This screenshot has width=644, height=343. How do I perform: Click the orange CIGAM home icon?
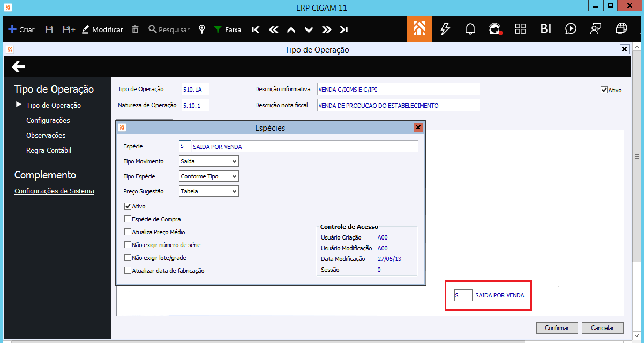(x=420, y=29)
